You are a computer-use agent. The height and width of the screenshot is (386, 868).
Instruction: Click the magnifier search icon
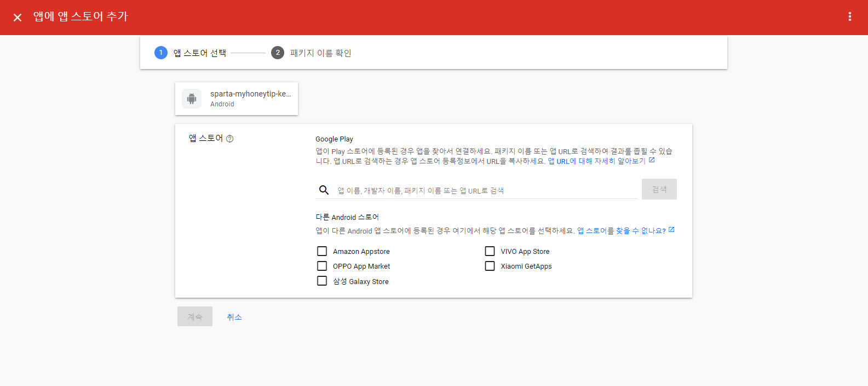324,190
